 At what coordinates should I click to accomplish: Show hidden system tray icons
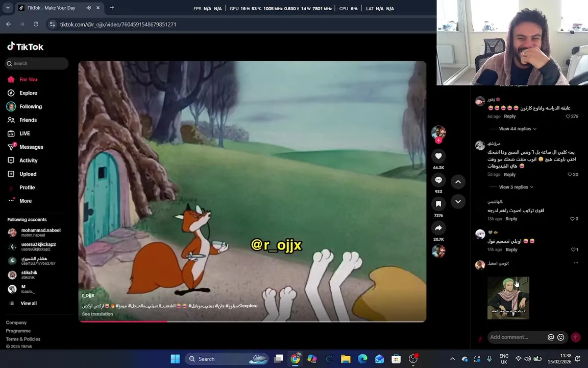(x=452, y=359)
